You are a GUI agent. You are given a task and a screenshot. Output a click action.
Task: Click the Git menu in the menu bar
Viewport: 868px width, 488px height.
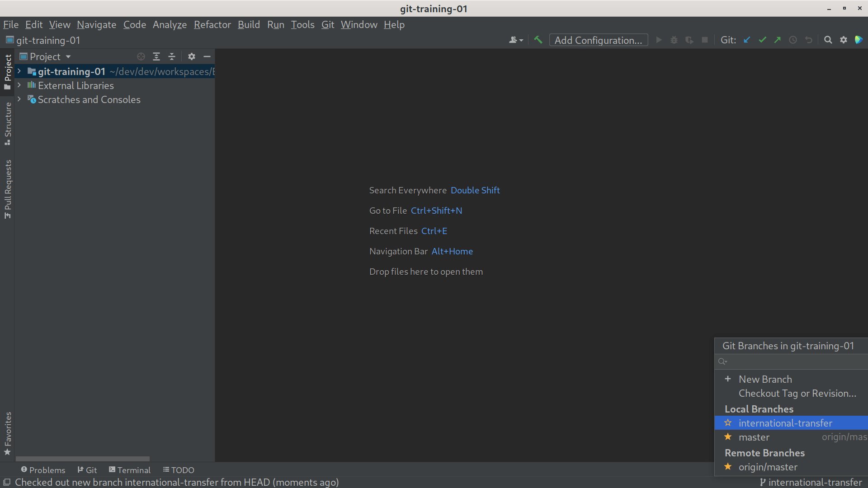(327, 24)
